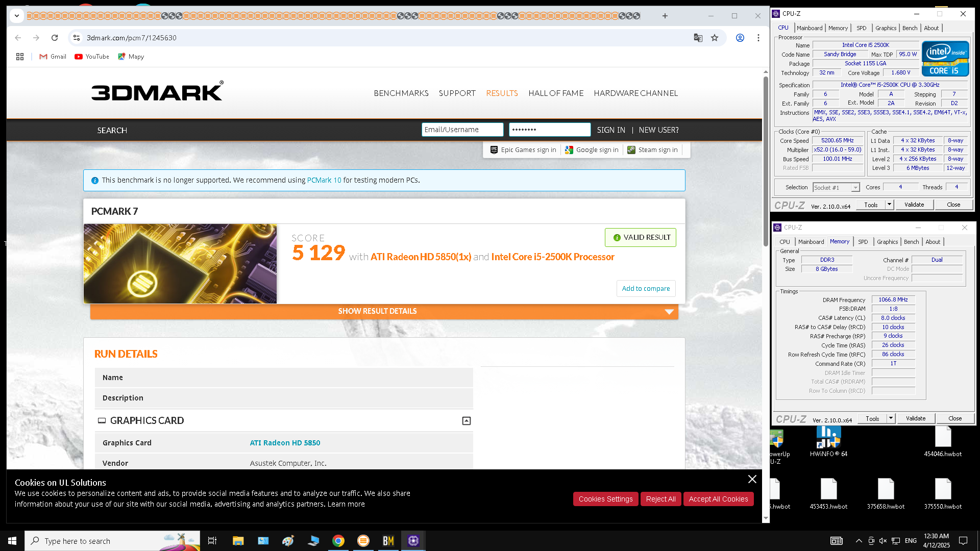The height and width of the screenshot is (551, 980).
Task: Open the Chrome apps grid shortcut
Action: pos(20,57)
